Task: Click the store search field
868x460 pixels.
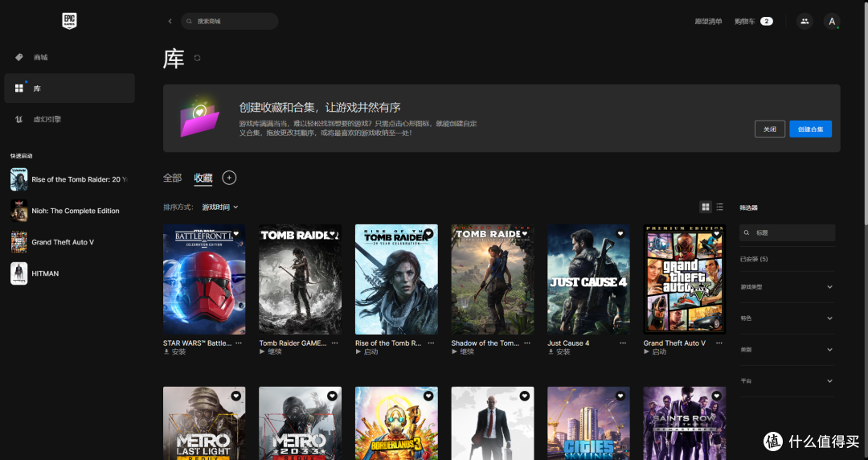Action: coord(229,21)
